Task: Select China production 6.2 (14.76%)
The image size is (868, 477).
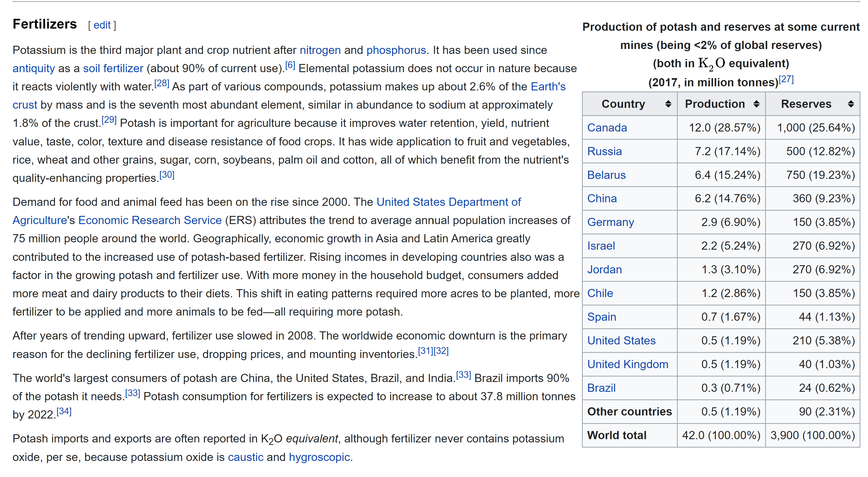Action: point(721,198)
